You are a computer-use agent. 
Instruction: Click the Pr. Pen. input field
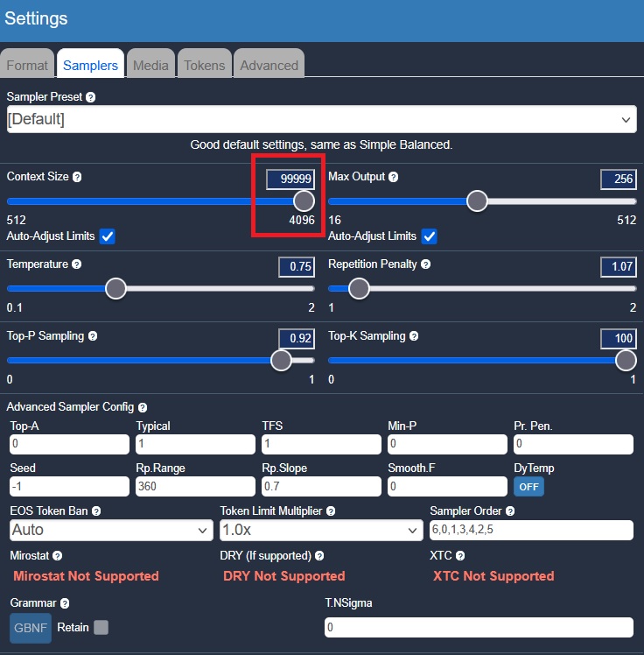tap(573, 444)
